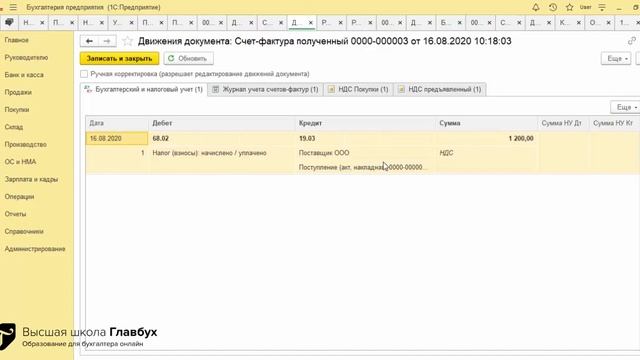Open 'НДС Покупки (1)' tab

coord(358,89)
